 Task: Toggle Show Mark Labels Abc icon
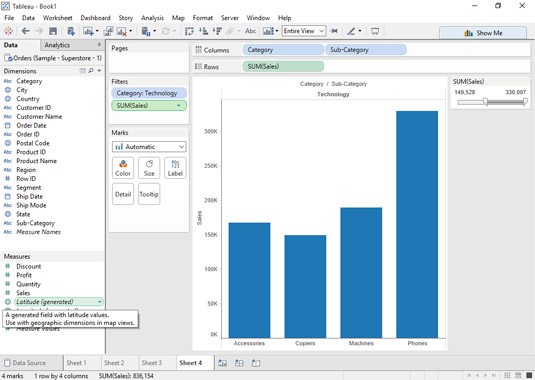pos(250,31)
